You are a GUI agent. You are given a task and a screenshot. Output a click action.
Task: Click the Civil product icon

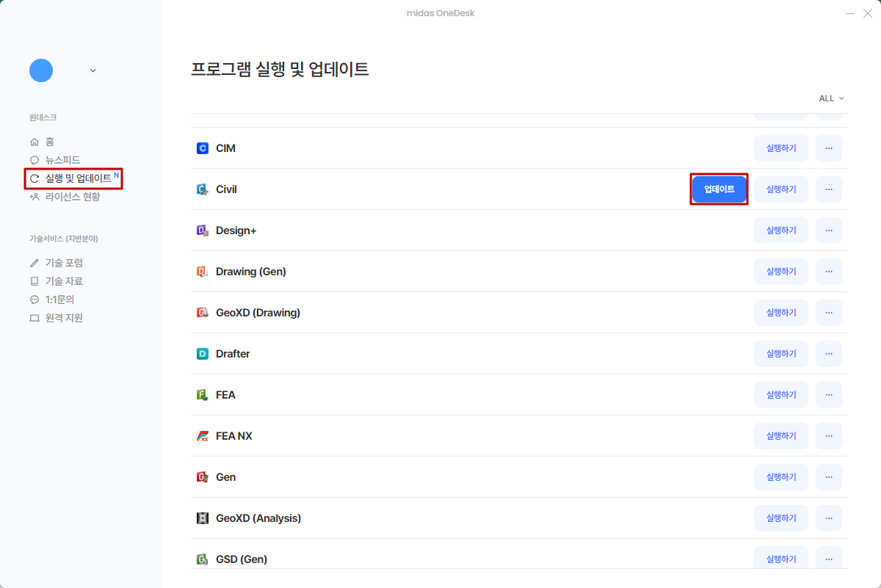click(x=203, y=189)
